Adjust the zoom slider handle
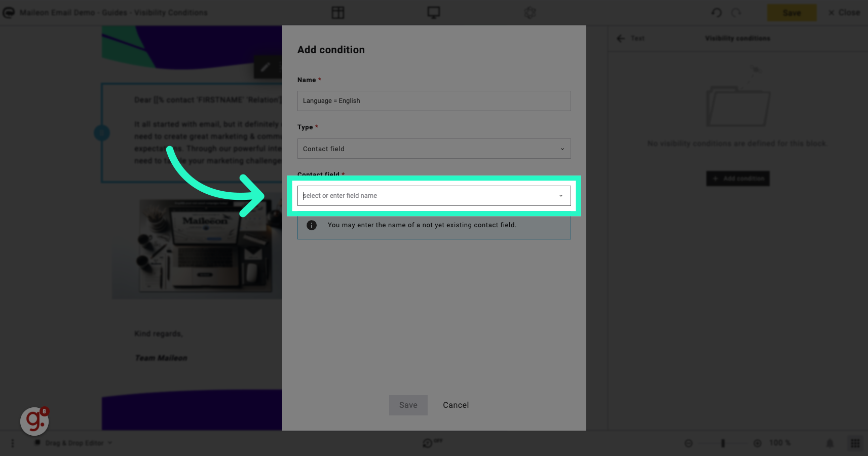Image resolution: width=868 pixels, height=456 pixels. point(723,443)
